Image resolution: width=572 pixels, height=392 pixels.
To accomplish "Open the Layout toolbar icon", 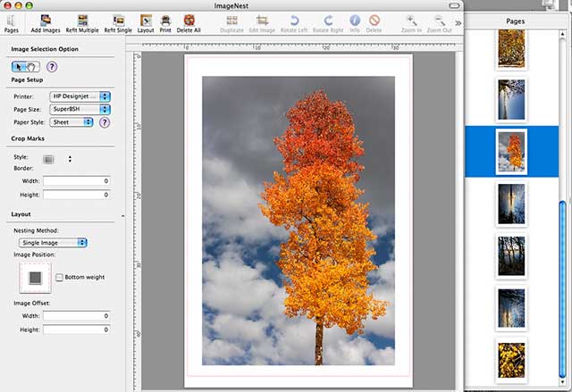I will pos(146,23).
